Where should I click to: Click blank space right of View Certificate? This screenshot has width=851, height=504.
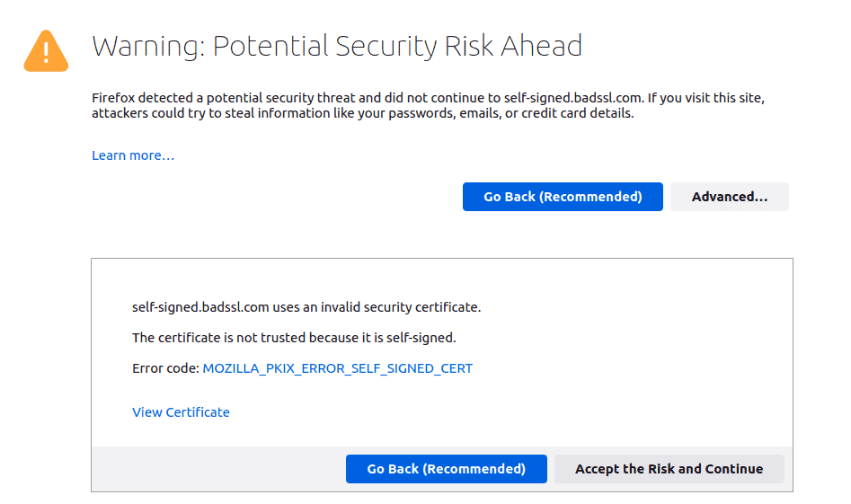point(489,412)
